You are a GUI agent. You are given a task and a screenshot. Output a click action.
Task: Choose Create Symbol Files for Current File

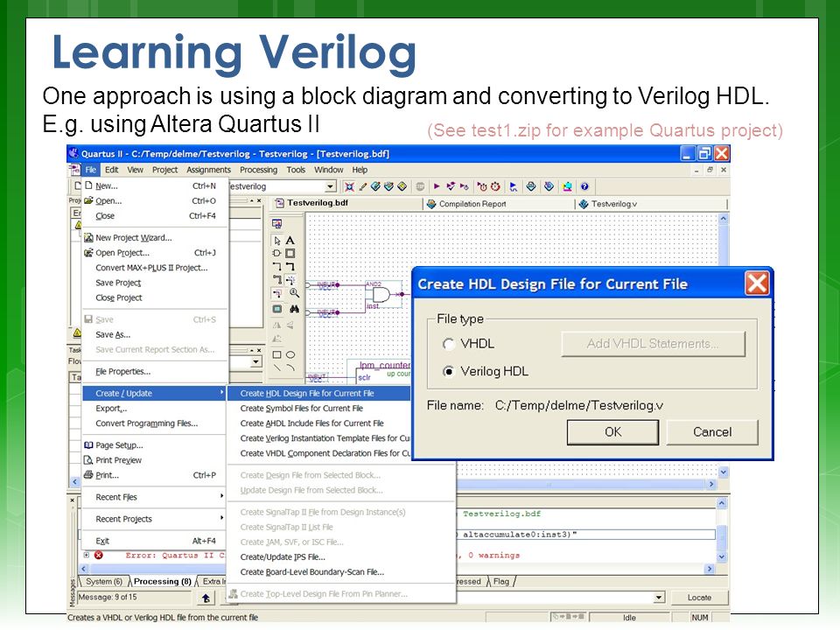pyautogui.click(x=319, y=409)
